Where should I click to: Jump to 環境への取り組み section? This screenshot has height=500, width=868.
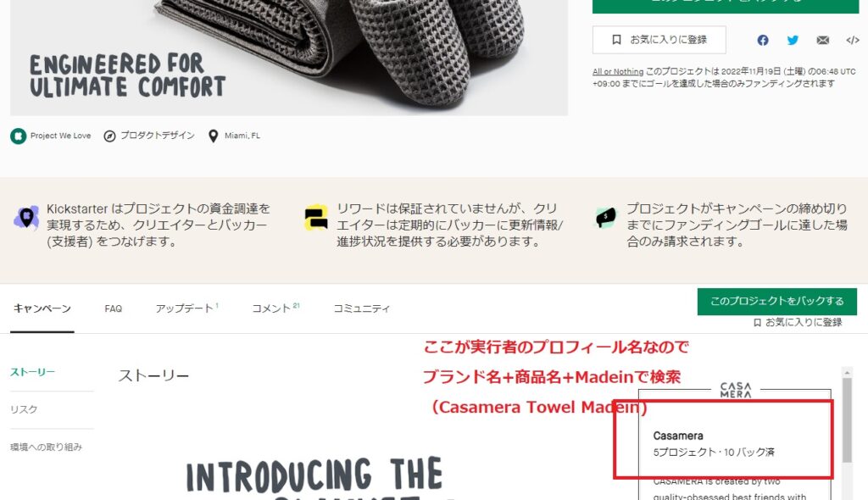(46, 447)
